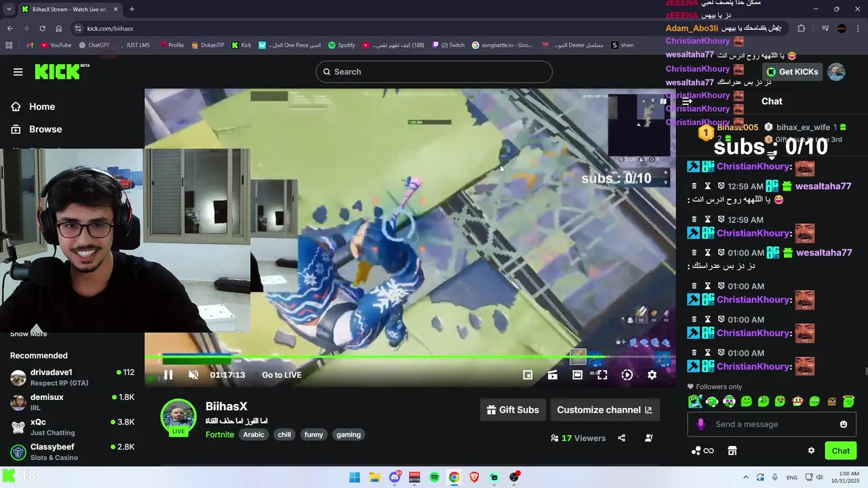Select the gaming tag

pyautogui.click(x=349, y=434)
